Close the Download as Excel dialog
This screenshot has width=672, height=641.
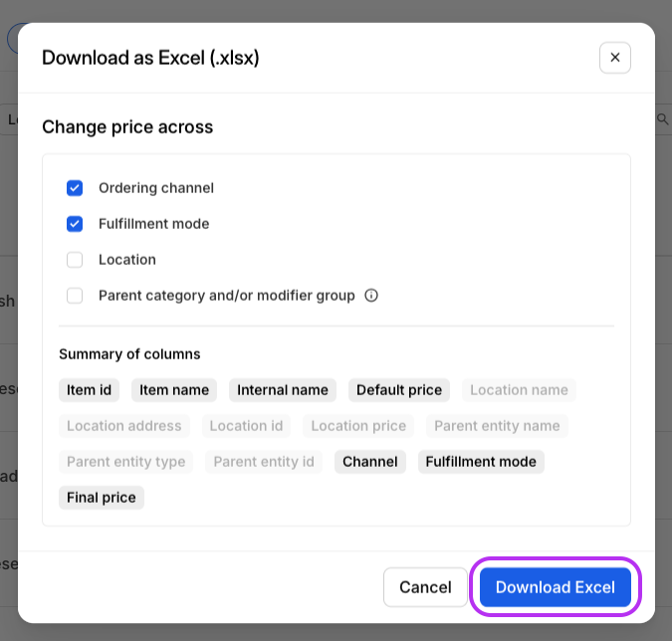point(614,58)
